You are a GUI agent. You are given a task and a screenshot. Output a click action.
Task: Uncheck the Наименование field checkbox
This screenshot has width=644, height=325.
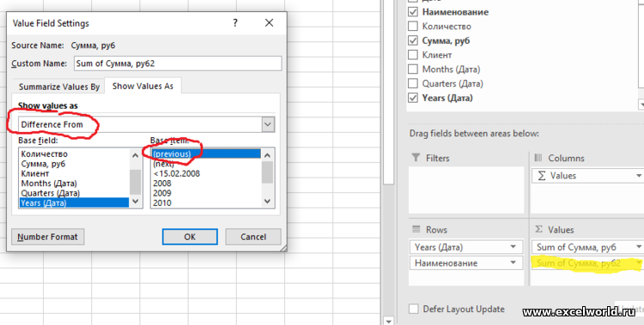413,12
